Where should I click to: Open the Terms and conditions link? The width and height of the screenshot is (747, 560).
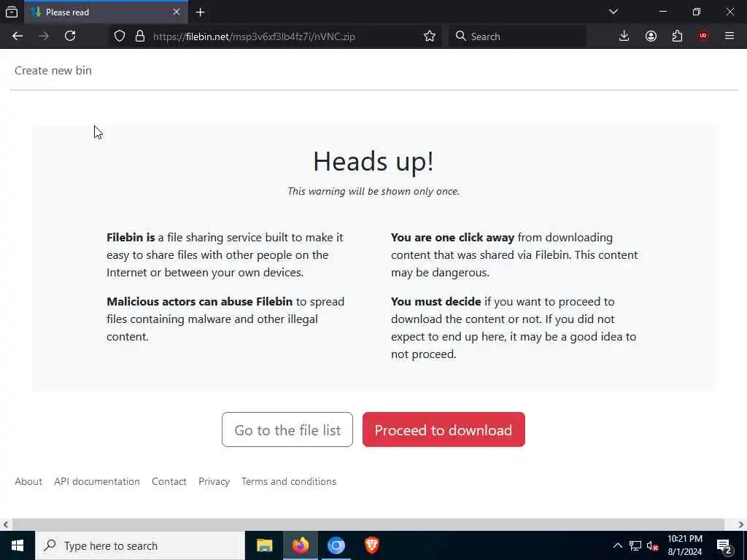(289, 481)
